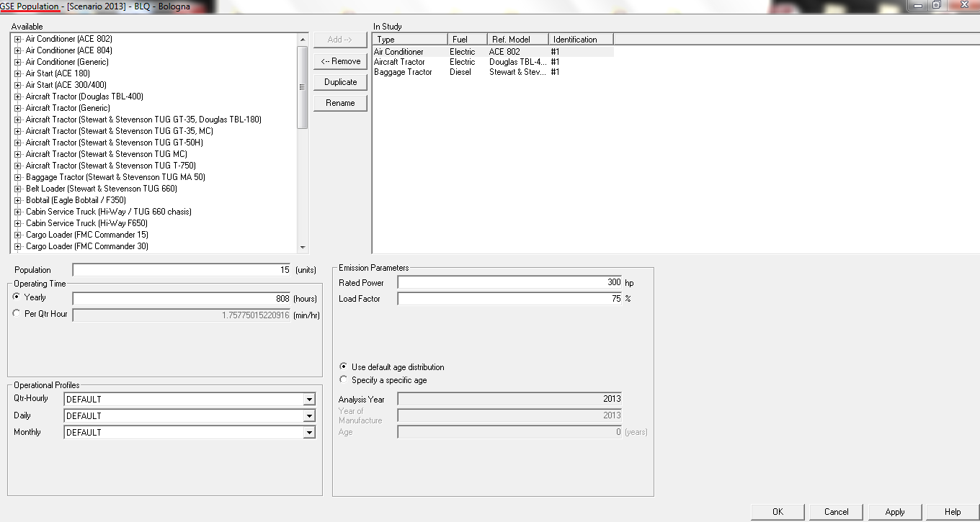Expand Aircraft Tractor (Generic) node
This screenshot has width=980, height=522.
point(18,108)
